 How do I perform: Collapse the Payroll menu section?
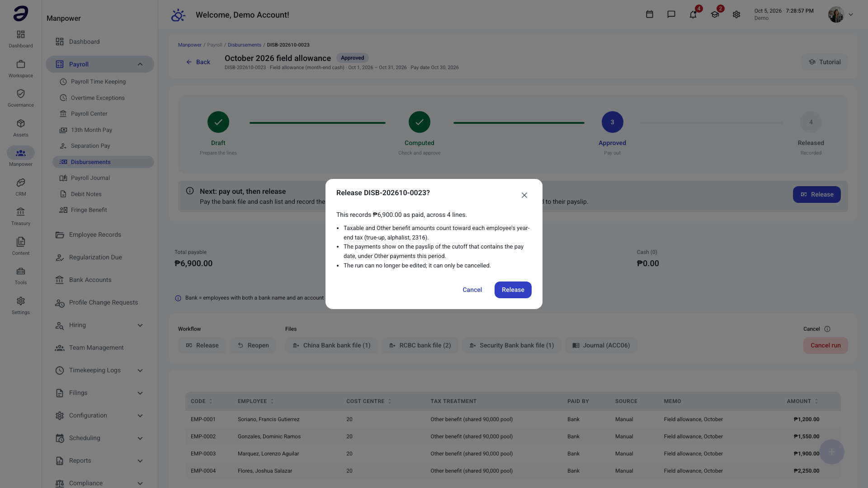click(x=140, y=64)
